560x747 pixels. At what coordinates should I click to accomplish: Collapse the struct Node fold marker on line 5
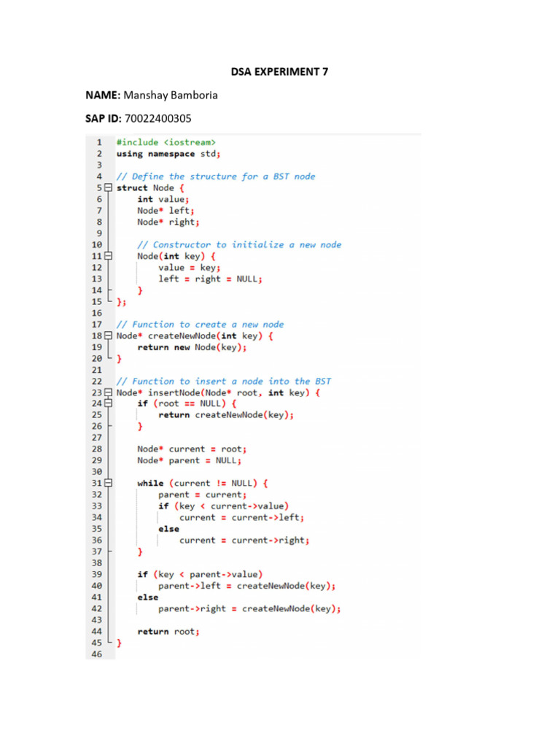pos(108,187)
